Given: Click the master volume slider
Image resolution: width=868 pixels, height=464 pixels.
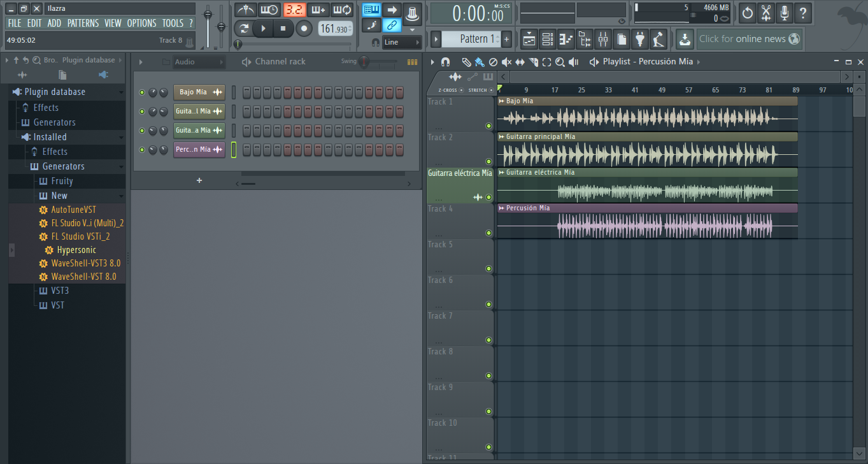Looking at the screenshot, I should 208,25.
